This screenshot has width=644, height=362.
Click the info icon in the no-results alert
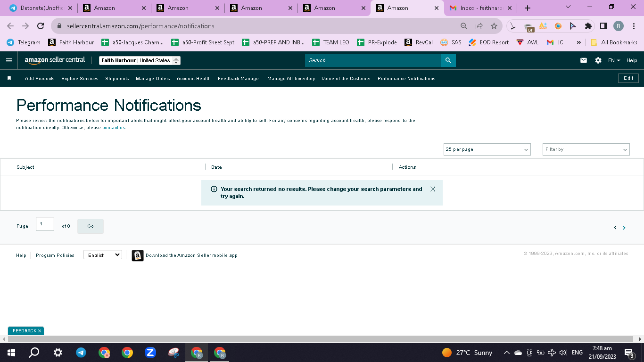click(214, 189)
